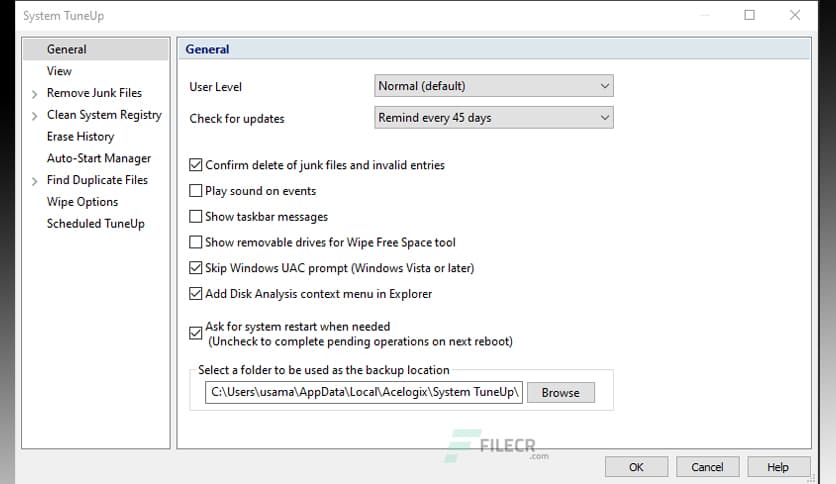Click the Cancel button
This screenshot has height=484, width=836.
[x=708, y=467]
